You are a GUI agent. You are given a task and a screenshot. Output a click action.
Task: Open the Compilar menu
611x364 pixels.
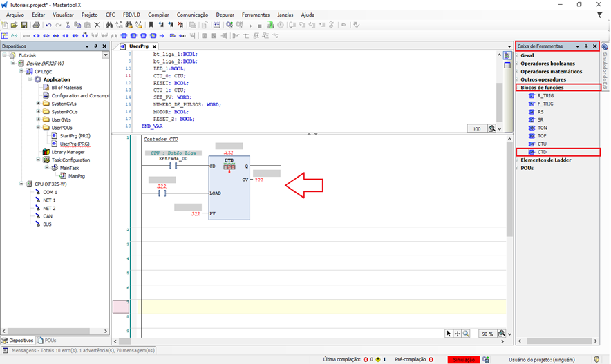click(x=158, y=15)
